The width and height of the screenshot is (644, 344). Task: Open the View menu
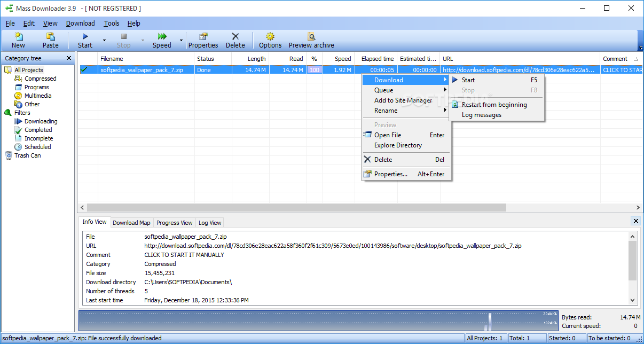coord(50,24)
